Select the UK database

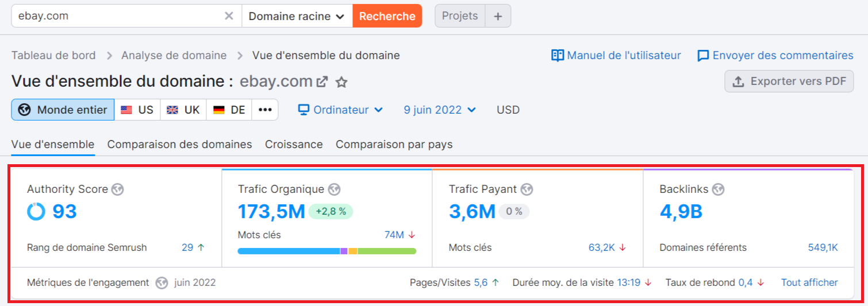coord(183,110)
